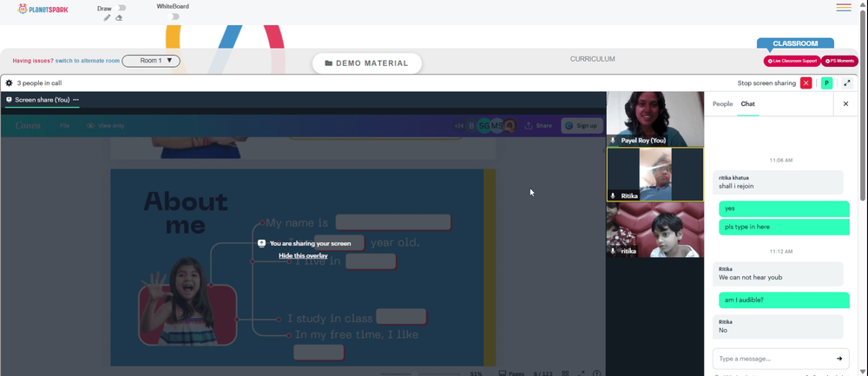
Task: Click Canva fullscreen arrow icon near Pages
Action: pos(582,373)
